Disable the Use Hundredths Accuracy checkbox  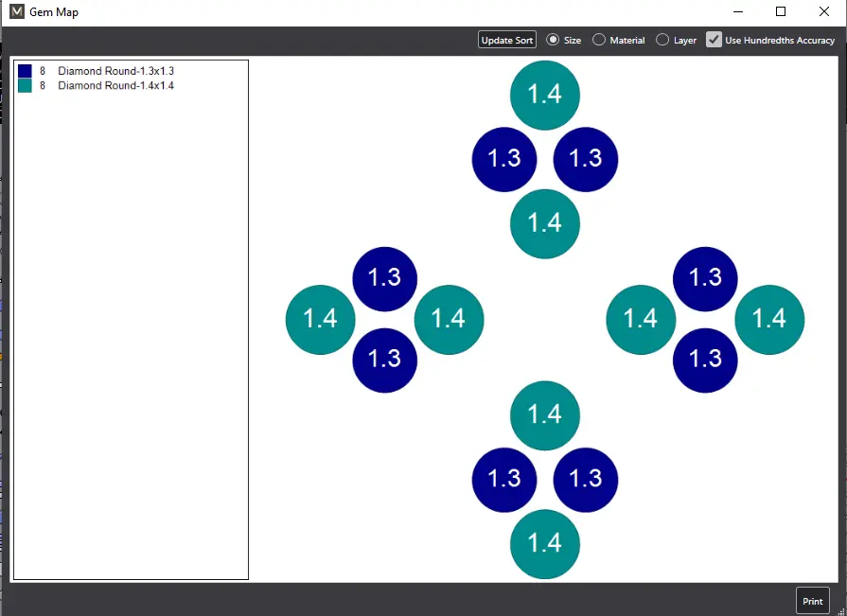click(x=715, y=40)
